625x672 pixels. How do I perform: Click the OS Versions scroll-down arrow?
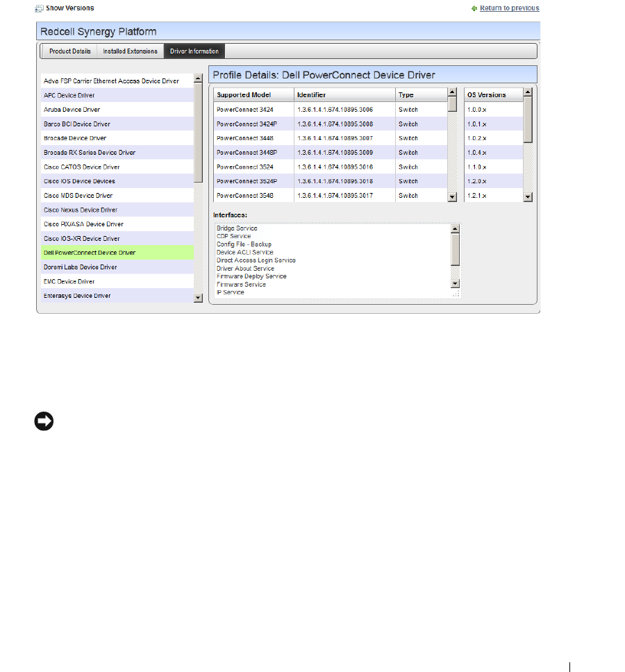tap(528, 197)
